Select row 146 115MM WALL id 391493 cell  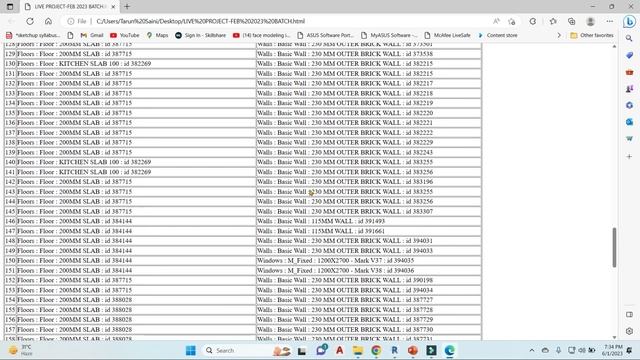coord(369,221)
